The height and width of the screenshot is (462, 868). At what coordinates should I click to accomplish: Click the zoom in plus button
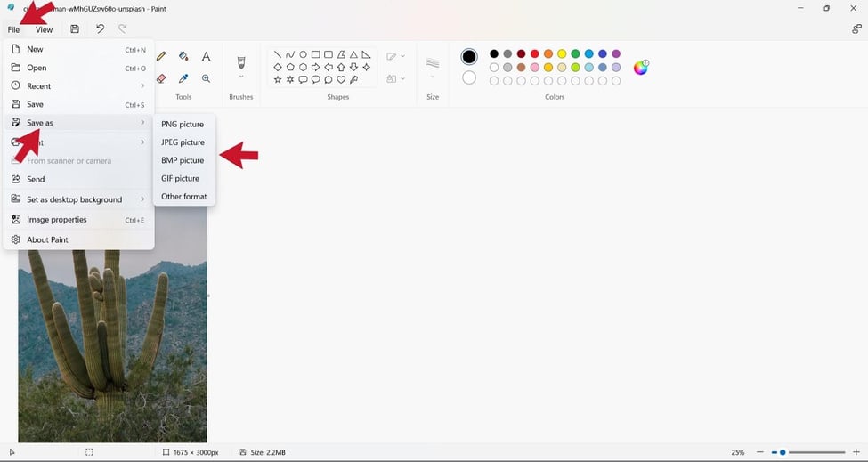tap(856, 452)
